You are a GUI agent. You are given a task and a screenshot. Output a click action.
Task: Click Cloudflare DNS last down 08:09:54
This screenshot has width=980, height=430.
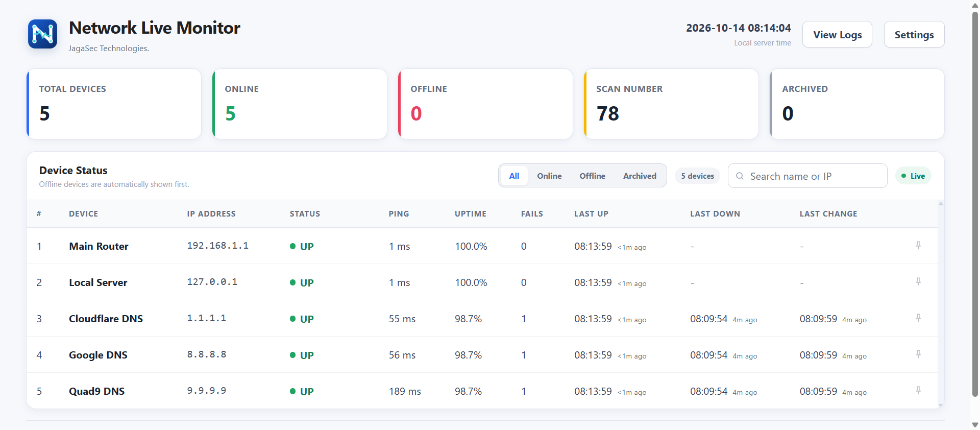tap(708, 319)
